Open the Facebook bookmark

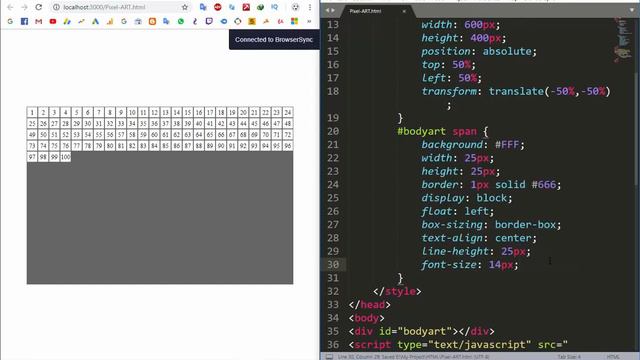pos(24,21)
